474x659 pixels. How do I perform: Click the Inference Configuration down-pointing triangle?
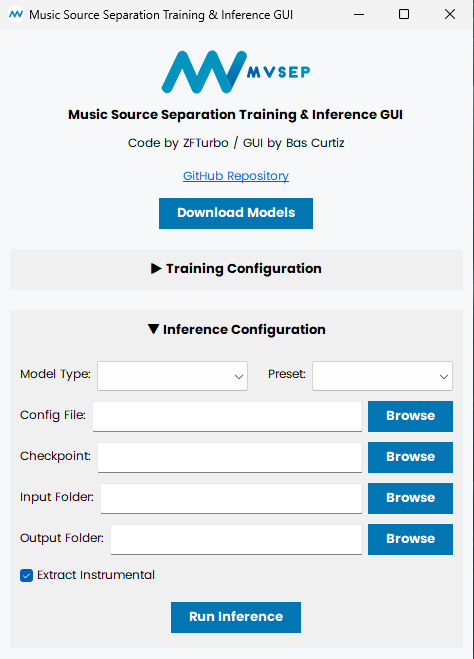coord(153,329)
